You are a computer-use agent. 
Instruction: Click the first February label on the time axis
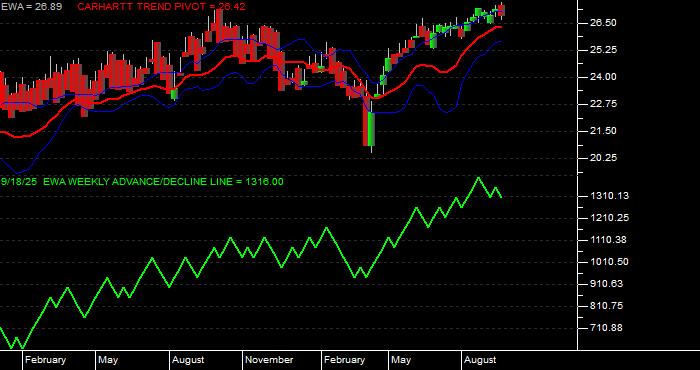[x=45, y=360]
